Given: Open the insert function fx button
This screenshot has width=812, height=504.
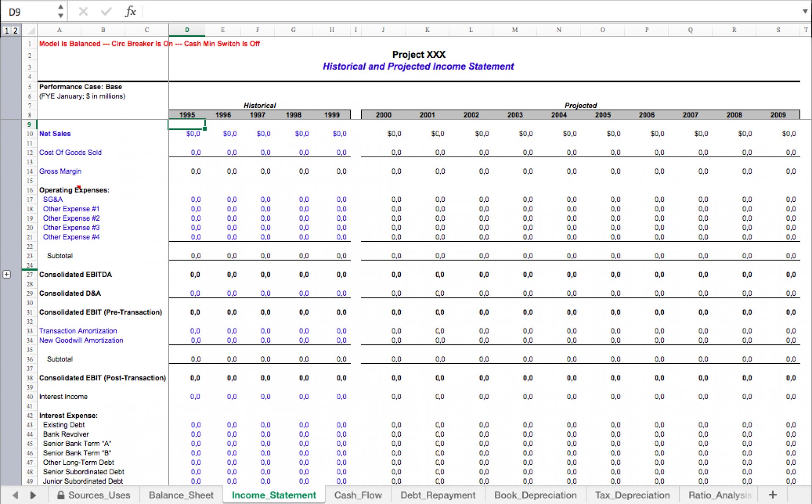Looking at the screenshot, I should click(130, 11).
